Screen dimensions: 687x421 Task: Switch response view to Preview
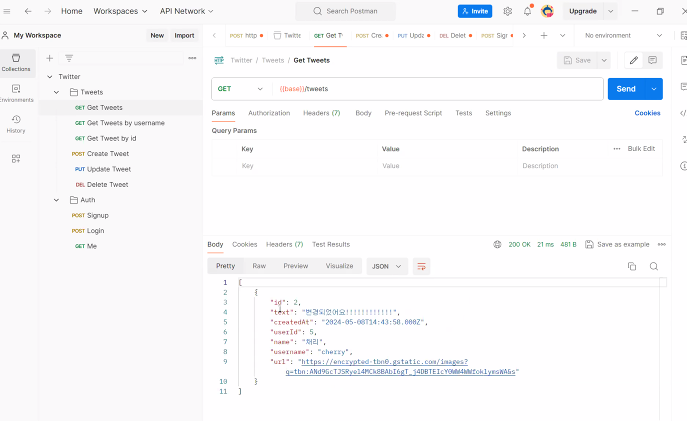point(296,266)
